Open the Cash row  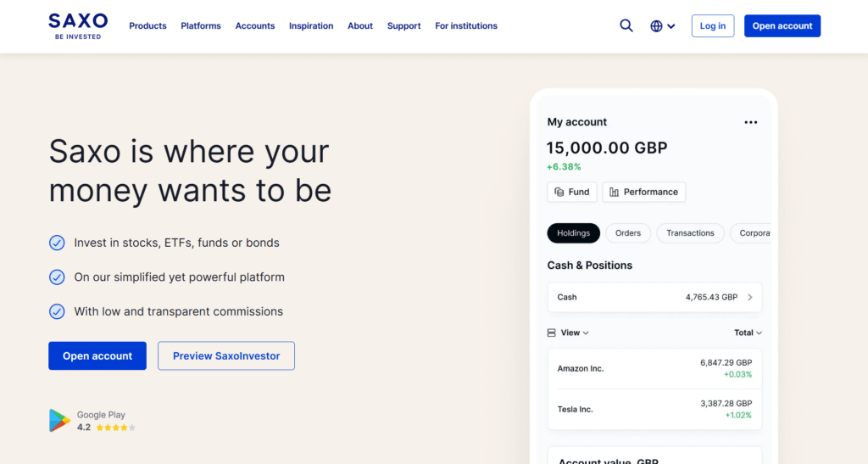[654, 298]
